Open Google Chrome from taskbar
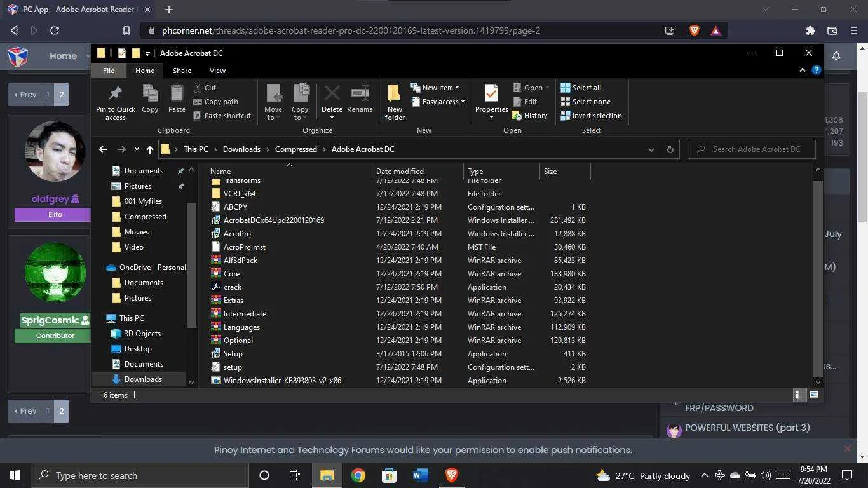The image size is (868, 488). (358, 475)
